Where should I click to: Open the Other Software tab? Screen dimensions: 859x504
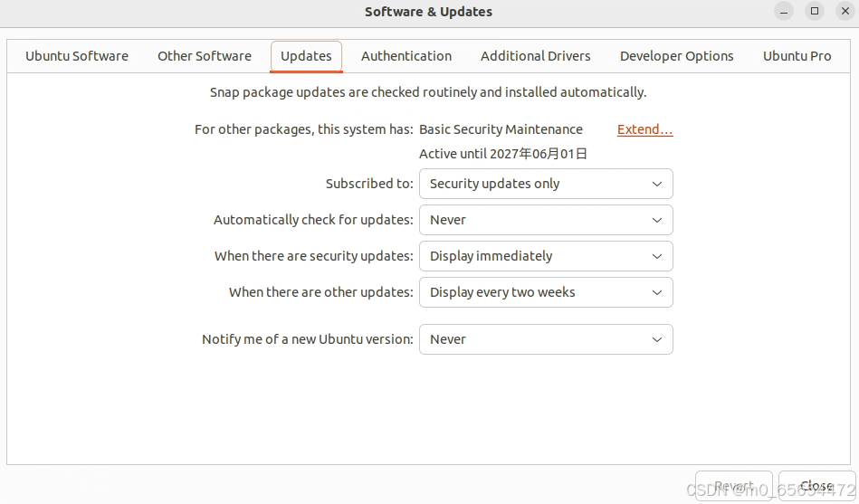click(205, 56)
